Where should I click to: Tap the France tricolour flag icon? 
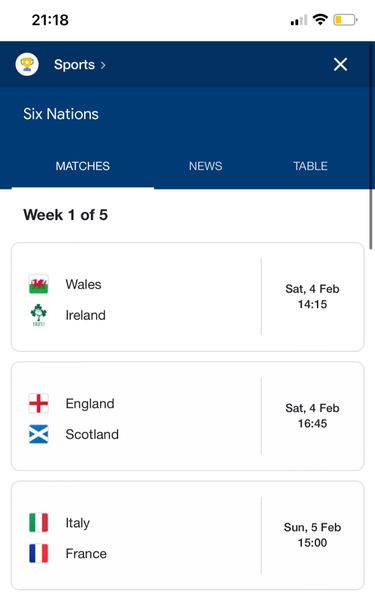tap(39, 553)
